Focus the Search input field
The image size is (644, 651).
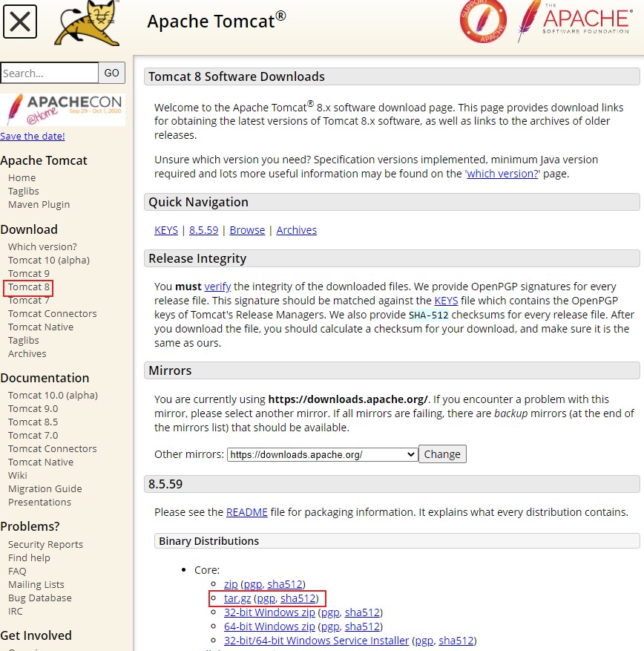[50, 73]
